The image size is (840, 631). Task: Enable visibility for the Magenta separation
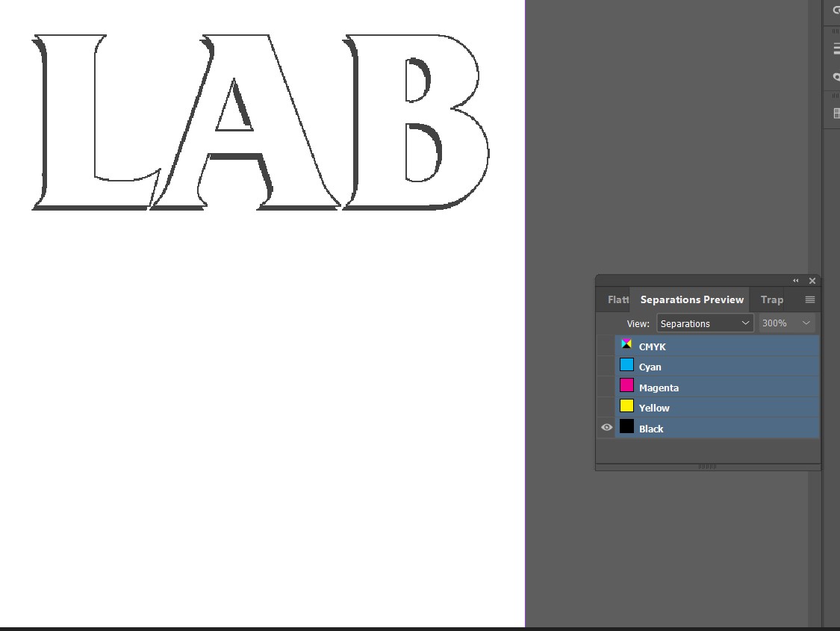pos(606,386)
